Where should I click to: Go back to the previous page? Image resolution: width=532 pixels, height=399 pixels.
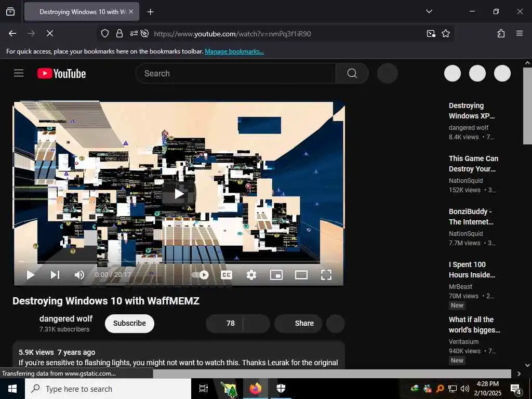pos(12,33)
